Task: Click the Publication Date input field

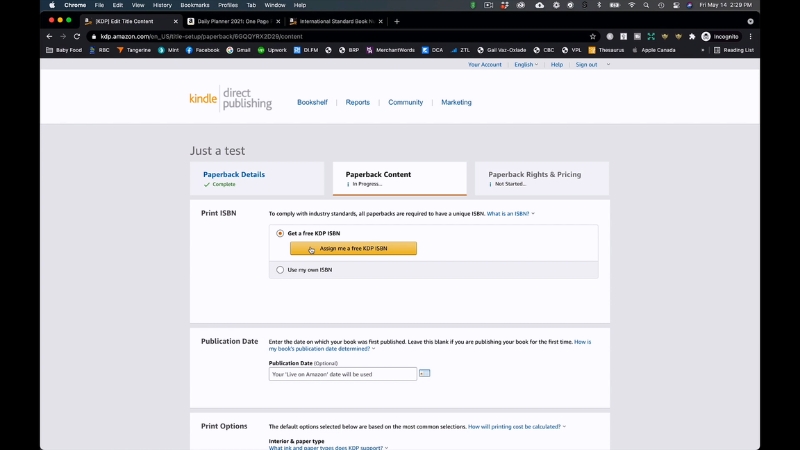Action: 343,374
